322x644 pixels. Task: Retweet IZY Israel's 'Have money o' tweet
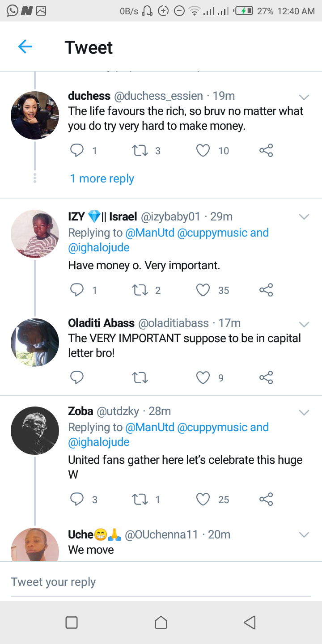(140, 290)
